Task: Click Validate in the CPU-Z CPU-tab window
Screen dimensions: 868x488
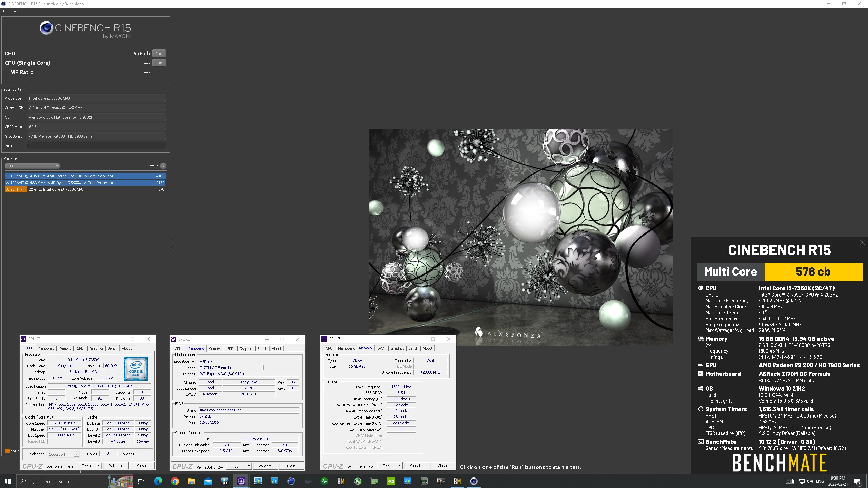Action: click(115, 466)
